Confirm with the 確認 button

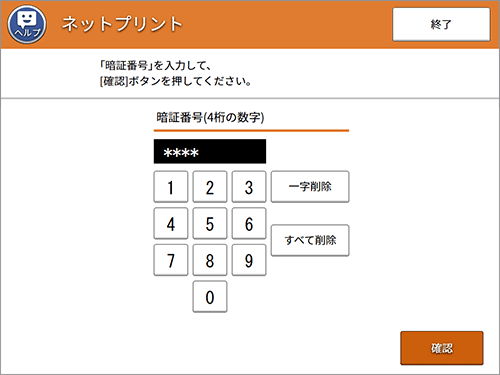pos(442,348)
